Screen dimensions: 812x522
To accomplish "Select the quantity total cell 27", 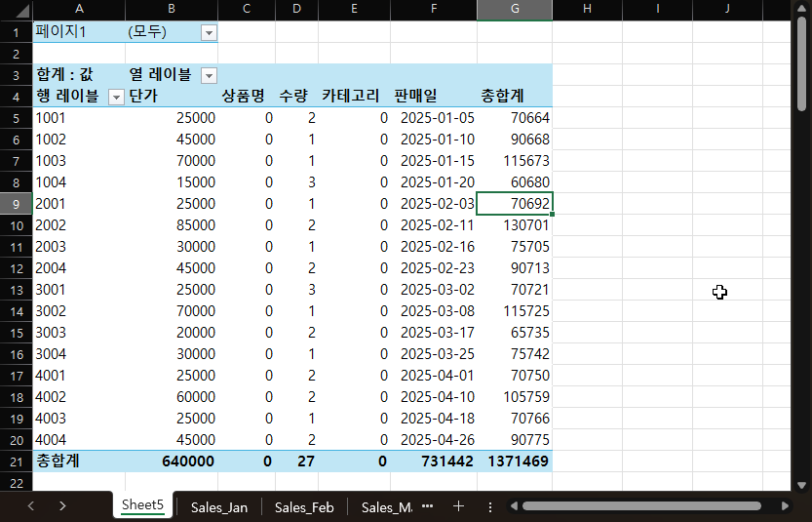I will point(296,462).
